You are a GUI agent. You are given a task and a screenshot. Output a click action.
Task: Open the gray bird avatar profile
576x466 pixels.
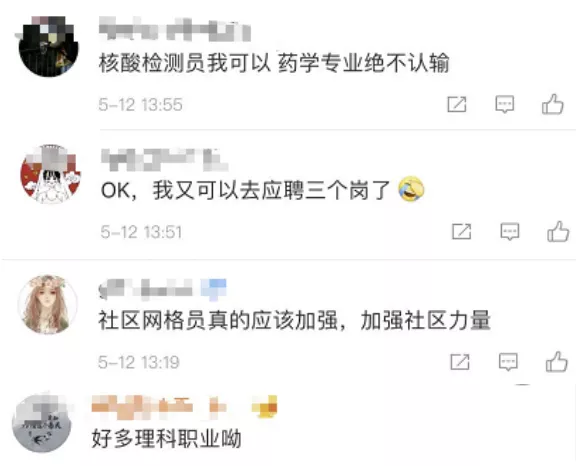coord(42,424)
